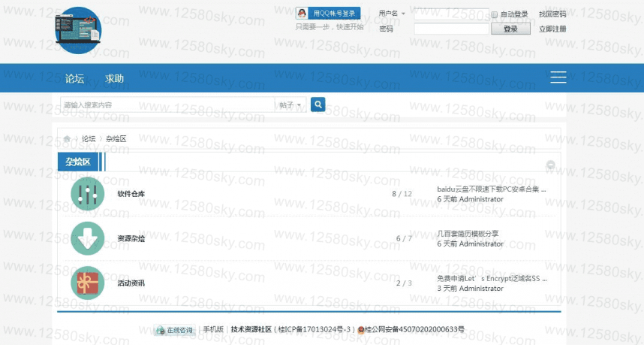Open 杂烩区 in the breadcrumb
This screenshot has height=345, width=644.
point(116,139)
